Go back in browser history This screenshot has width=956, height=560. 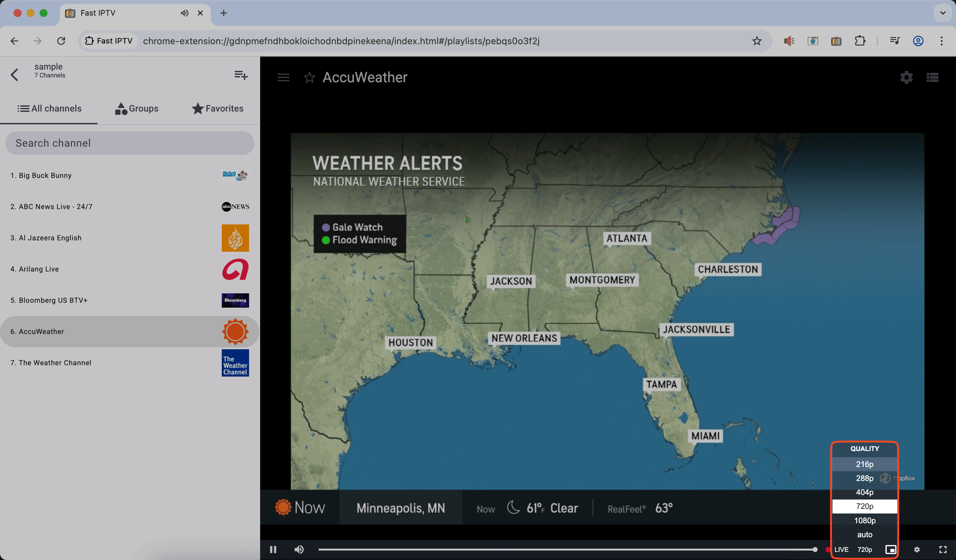click(14, 41)
